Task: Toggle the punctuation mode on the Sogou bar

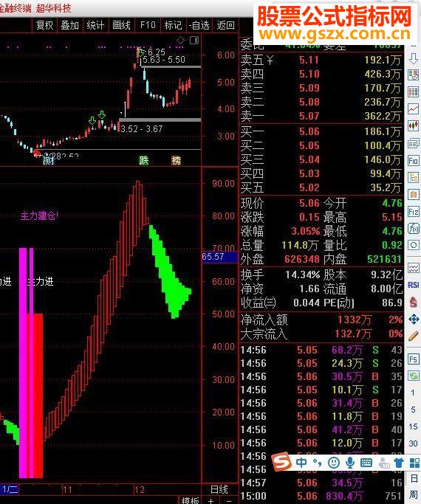Action: [317, 463]
